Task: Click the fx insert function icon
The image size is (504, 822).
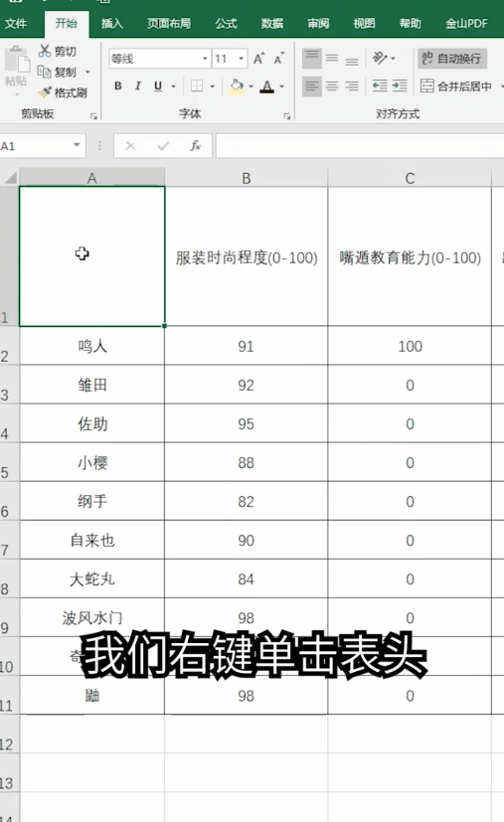Action: (x=196, y=146)
